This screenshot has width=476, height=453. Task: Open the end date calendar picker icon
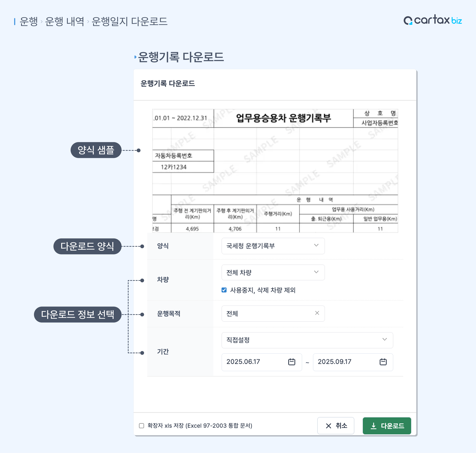coord(383,362)
